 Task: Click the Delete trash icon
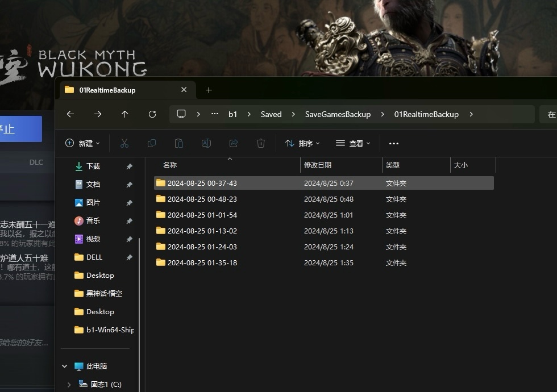(x=261, y=143)
